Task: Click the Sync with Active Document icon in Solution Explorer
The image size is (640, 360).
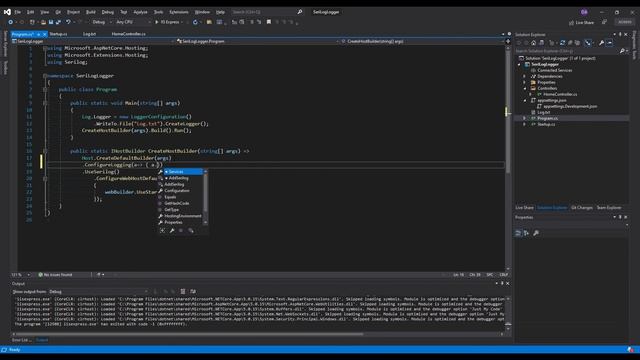Action: pos(562,43)
